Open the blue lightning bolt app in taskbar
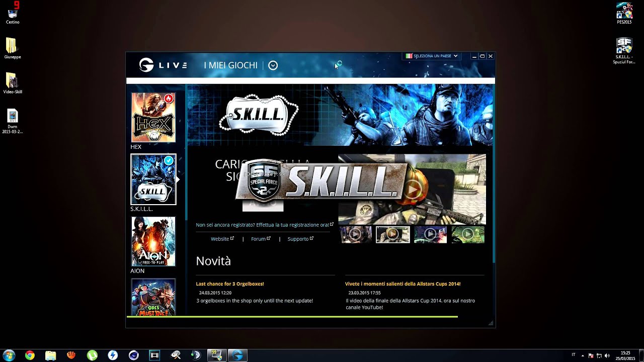 click(x=113, y=355)
